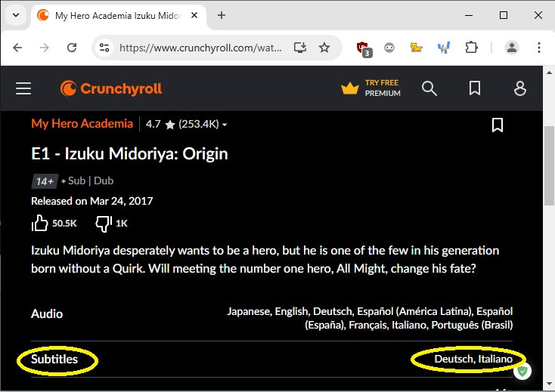Reload the page
Viewport: 555px width, 392px height.
[72, 48]
